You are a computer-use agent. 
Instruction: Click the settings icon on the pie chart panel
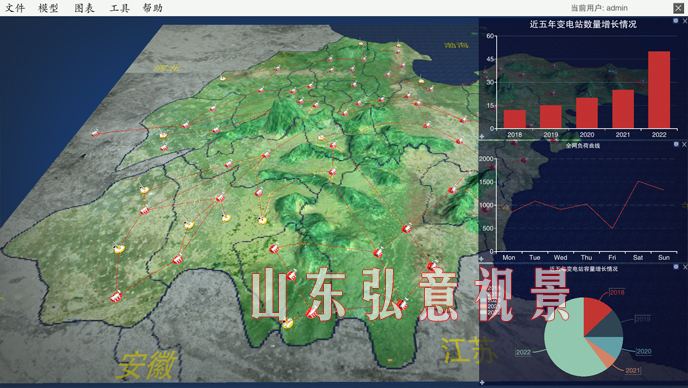[x=676, y=266]
